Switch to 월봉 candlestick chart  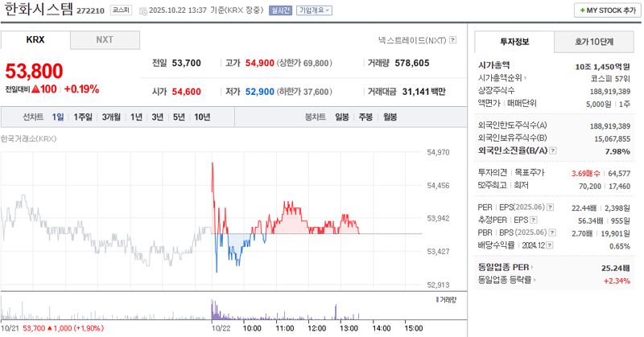point(390,117)
